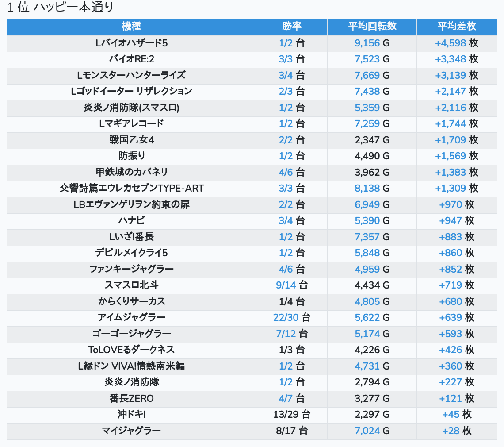Click アイムジャグラー machine name
The width and height of the screenshot is (504, 447).
pos(131,318)
